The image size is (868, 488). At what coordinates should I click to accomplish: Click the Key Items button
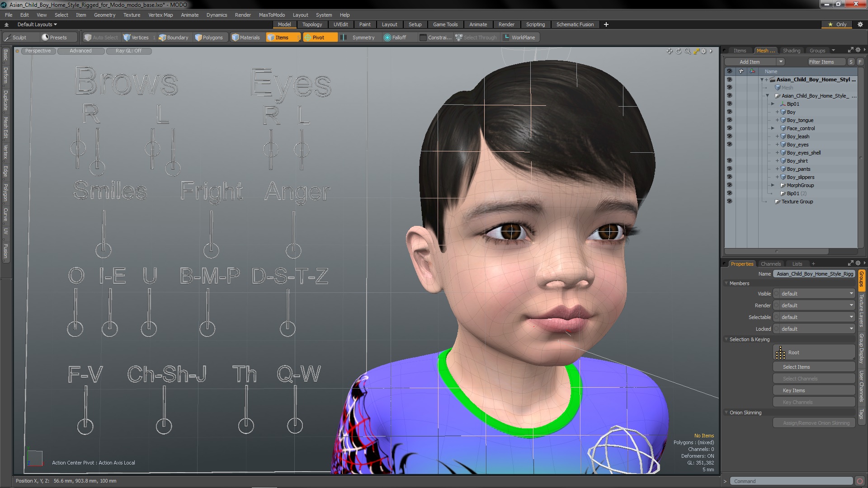pyautogui.click(x=814, y=390)
